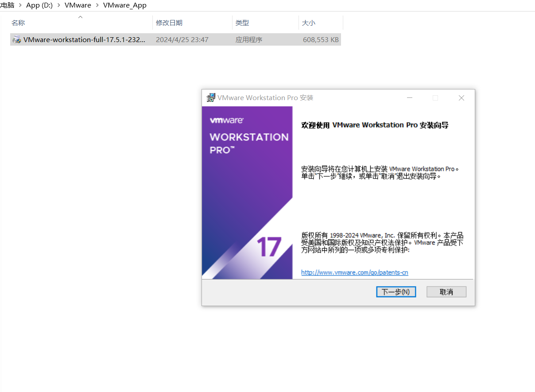Viewport: 535px width, 392px height.
Task: Sort files by Date modified (修改日期) column
Action: 192,23
